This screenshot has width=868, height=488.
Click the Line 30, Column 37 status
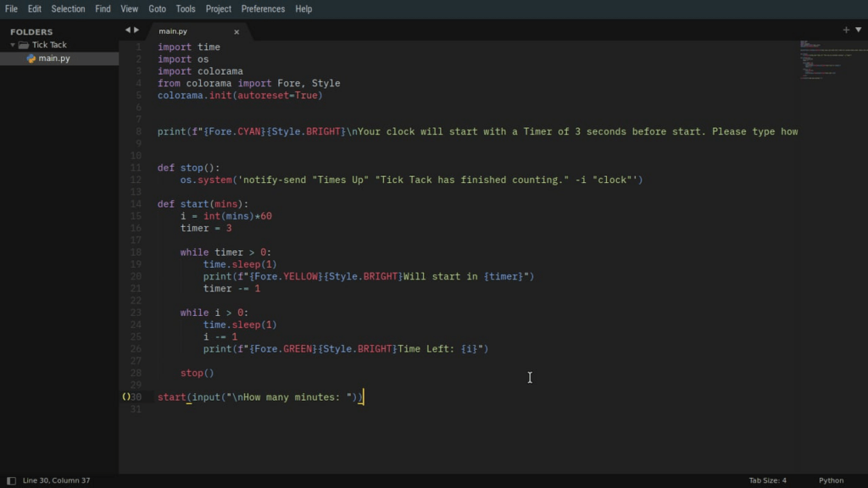57,480
